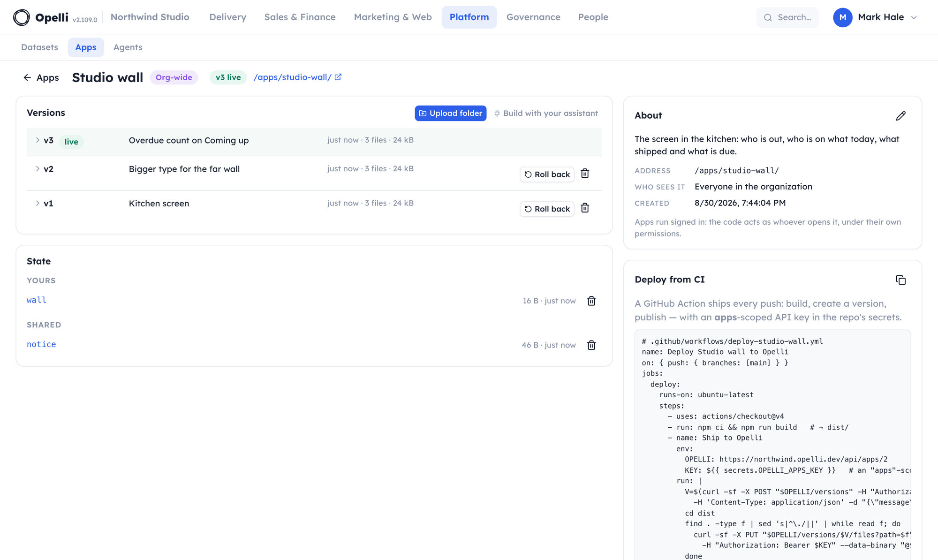Expand version v3 row

click(38, 140)
